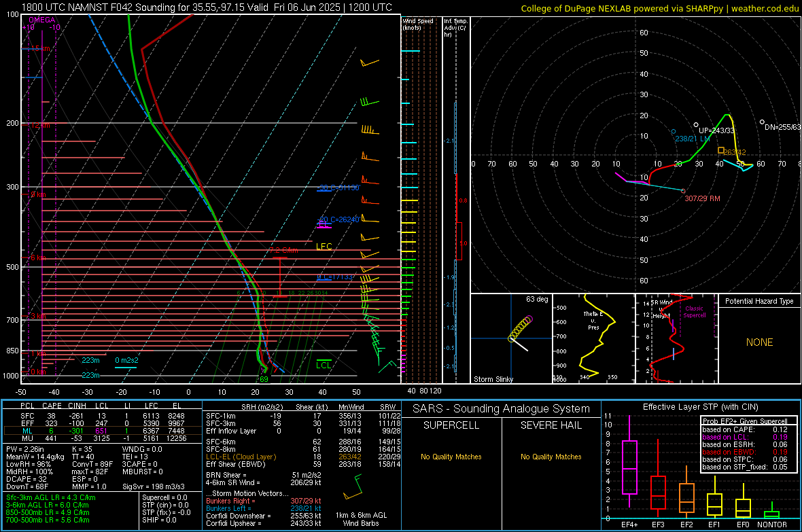Click the SARS - Sounding Analogue System header

click(x=502, y=409)
